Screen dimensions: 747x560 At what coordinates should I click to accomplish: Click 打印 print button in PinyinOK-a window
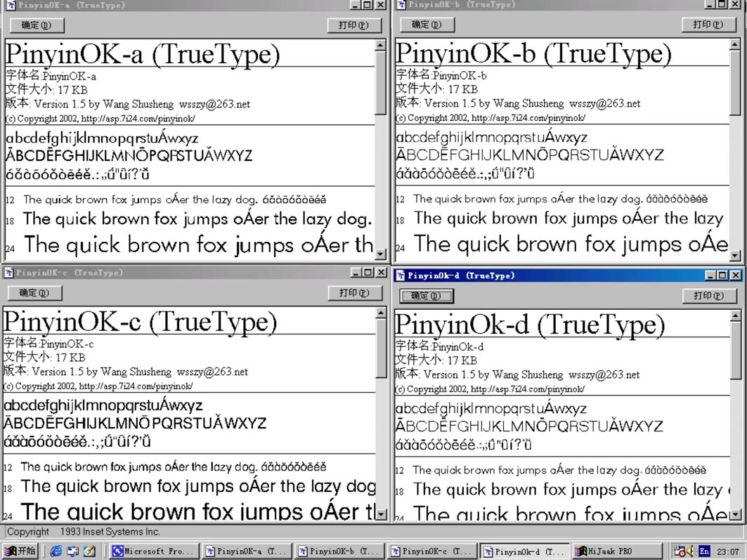354,25
